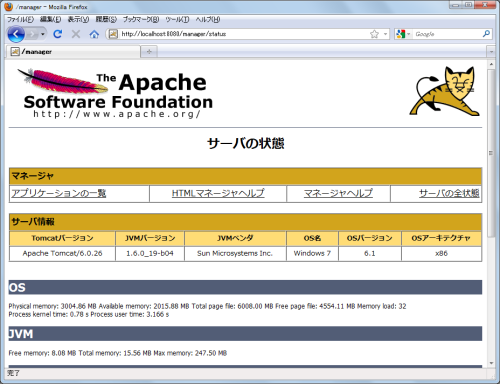
Task: Maximize the Firefox window
Action: pyautogui.click(x=468, y=5)
